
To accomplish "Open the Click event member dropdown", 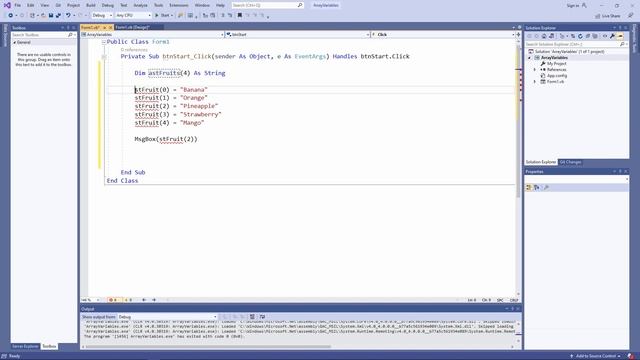I will 443,35.
